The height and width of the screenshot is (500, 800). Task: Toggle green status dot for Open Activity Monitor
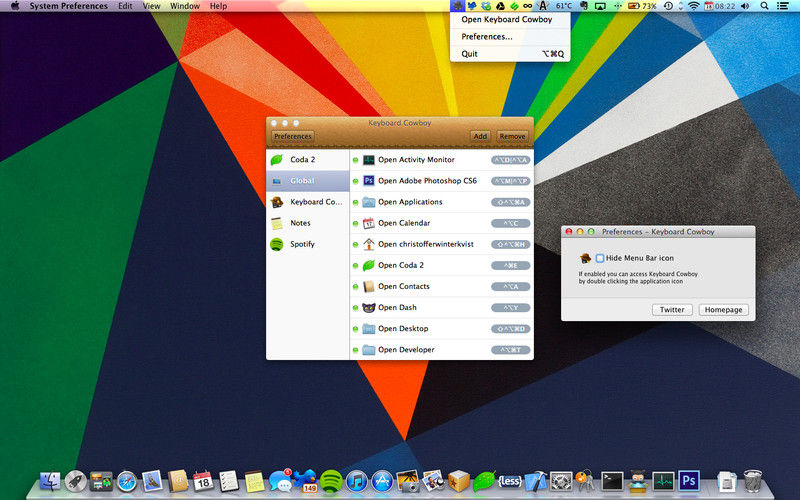[x=356, y=160]
